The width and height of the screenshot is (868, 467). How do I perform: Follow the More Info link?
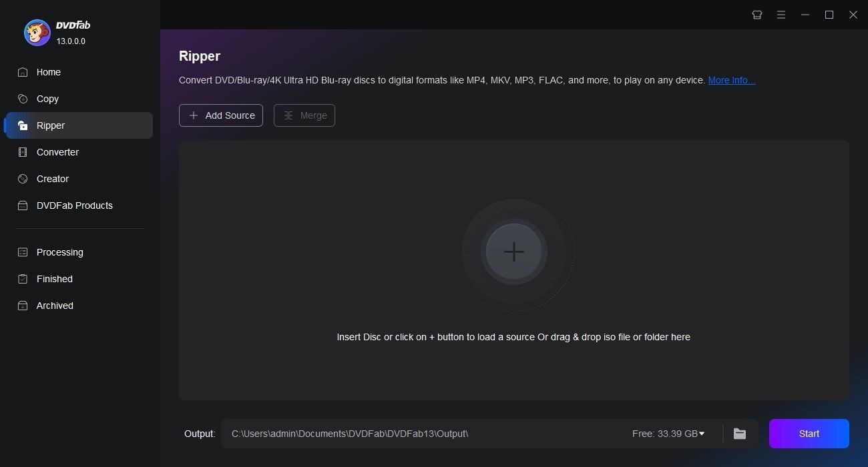(x=732, y=80)
